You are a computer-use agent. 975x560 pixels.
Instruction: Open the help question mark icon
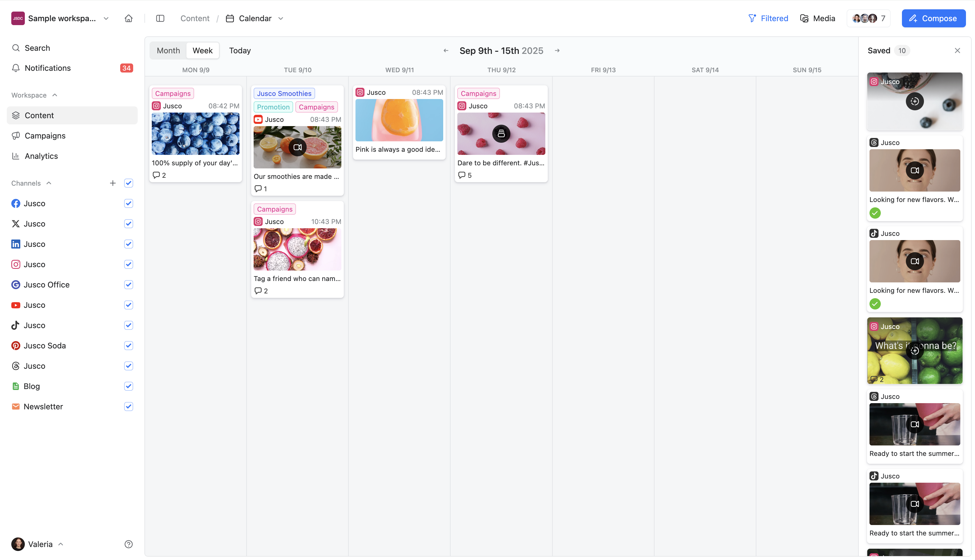tap(128, 544)
